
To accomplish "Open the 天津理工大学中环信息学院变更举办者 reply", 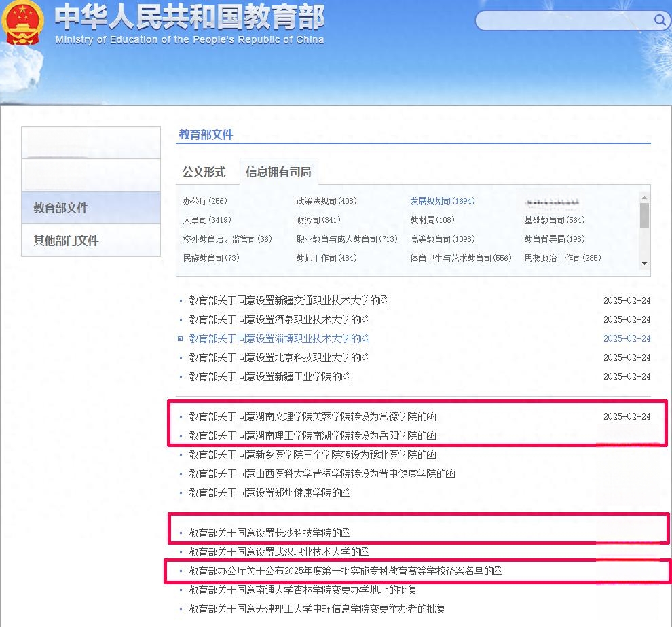I will click(x=318, y=609).
